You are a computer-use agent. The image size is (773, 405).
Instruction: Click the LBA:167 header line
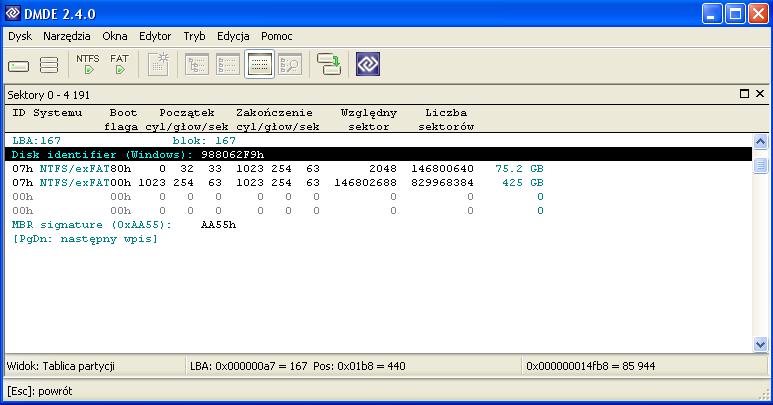pyautogui.click(x=36, y=140)
